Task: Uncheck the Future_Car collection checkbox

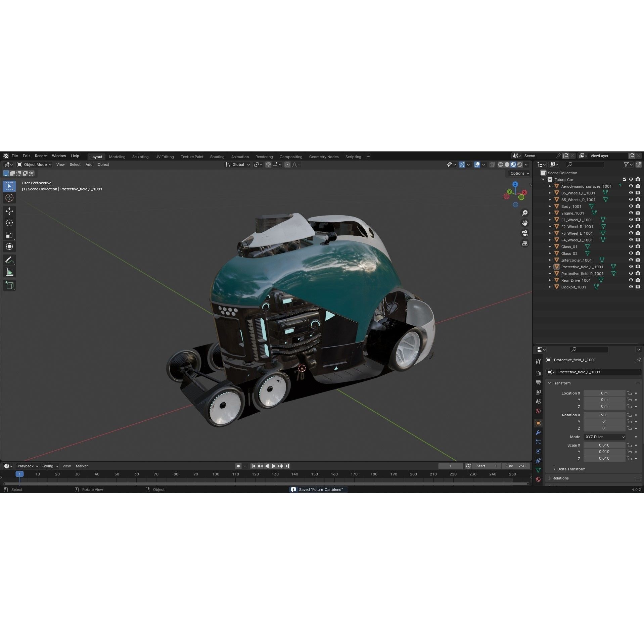Action: pyautogui.click(x=624, y=179)
